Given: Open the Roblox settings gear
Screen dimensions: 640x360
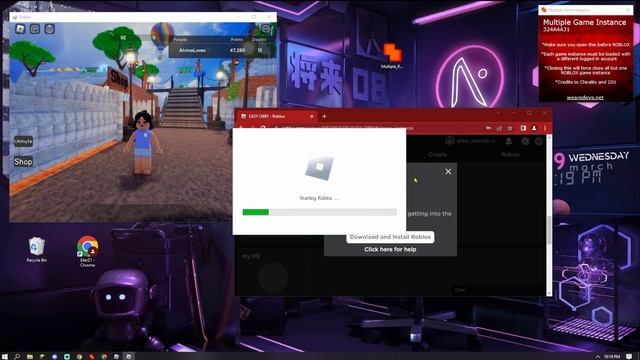Looking at the screenshot, I should point(525,141).
